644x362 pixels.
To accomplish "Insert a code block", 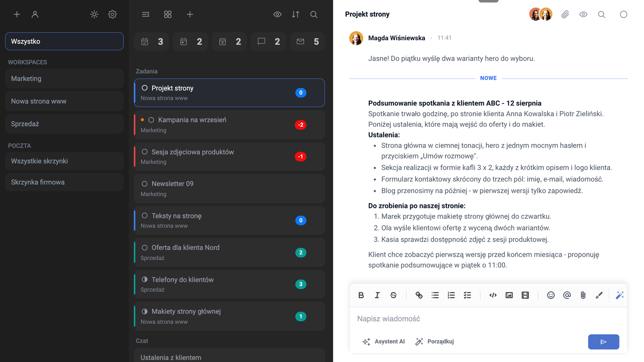I will (493, 295).
